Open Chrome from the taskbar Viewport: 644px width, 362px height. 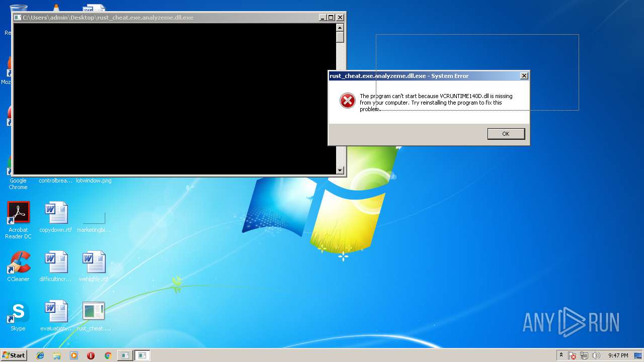click(x=108, y=355)
